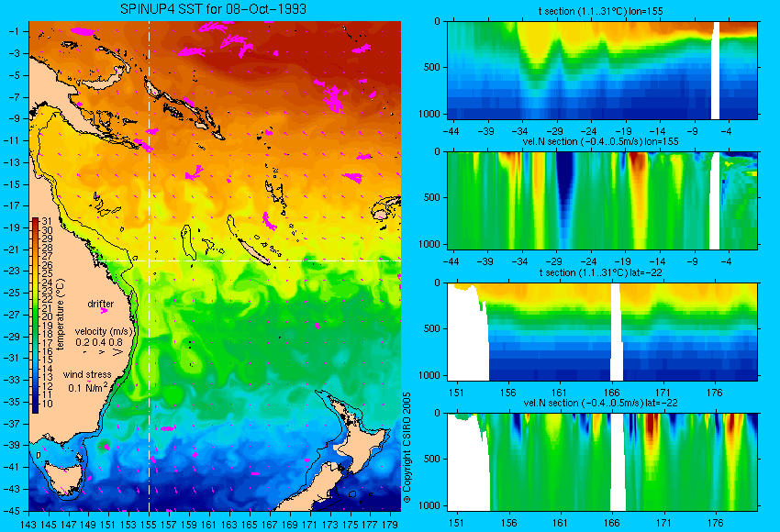780x532 pixels.
Task: Click "161" on lat=-22 velocity section axis
Action: point(560,523)
